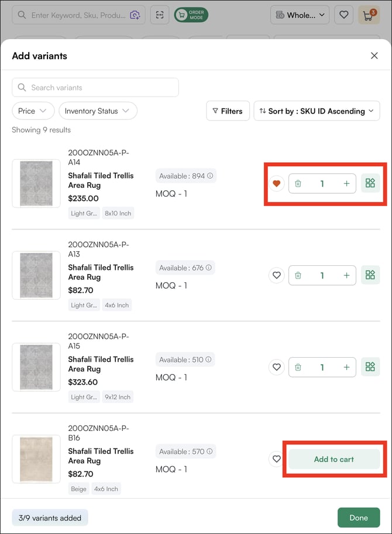Viewport: 392px width, 534px height.
Task: Add the Beige rug to cart
Action: coord(333,459)
